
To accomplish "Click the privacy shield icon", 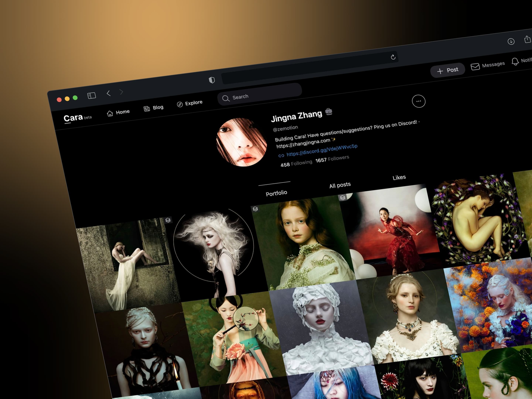I will (x=212, y=80).
